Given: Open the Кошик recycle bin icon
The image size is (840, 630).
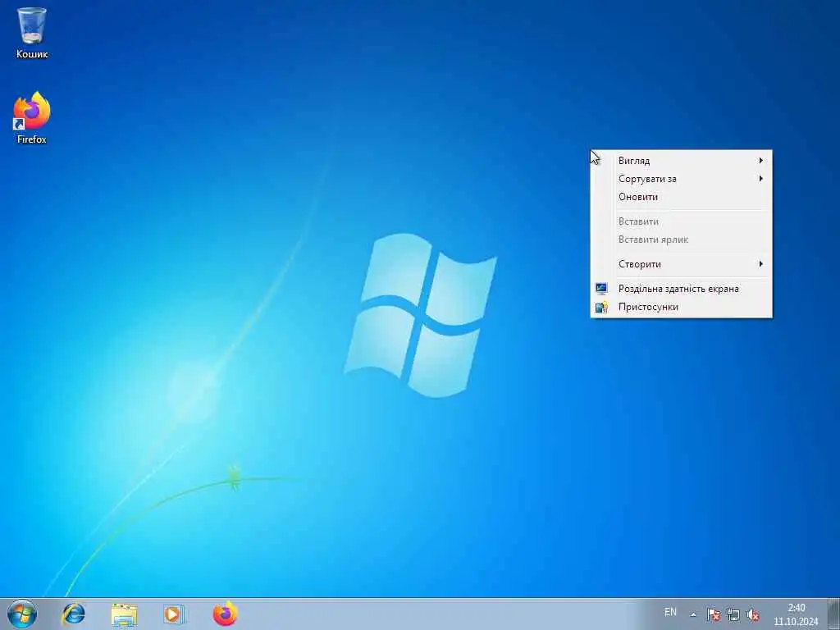Looking at the screenshot, I should click(32, 33).
